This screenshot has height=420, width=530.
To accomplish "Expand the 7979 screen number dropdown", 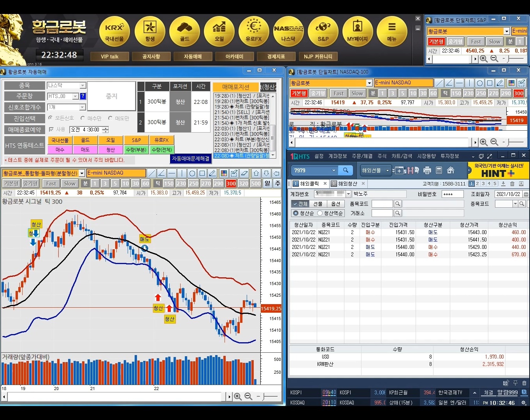I will (x=333, y=170).
